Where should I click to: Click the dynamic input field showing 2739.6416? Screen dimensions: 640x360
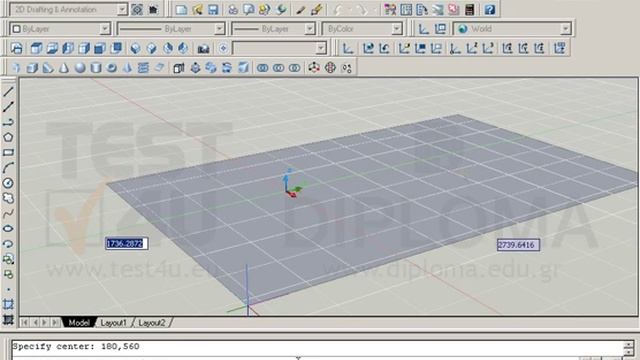point(518,245)
